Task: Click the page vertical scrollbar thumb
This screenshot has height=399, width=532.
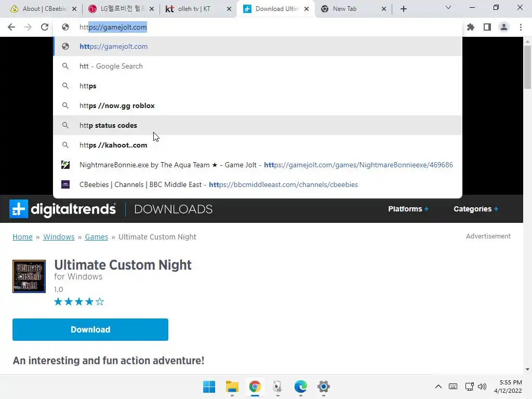Action: tap(527, 67)
